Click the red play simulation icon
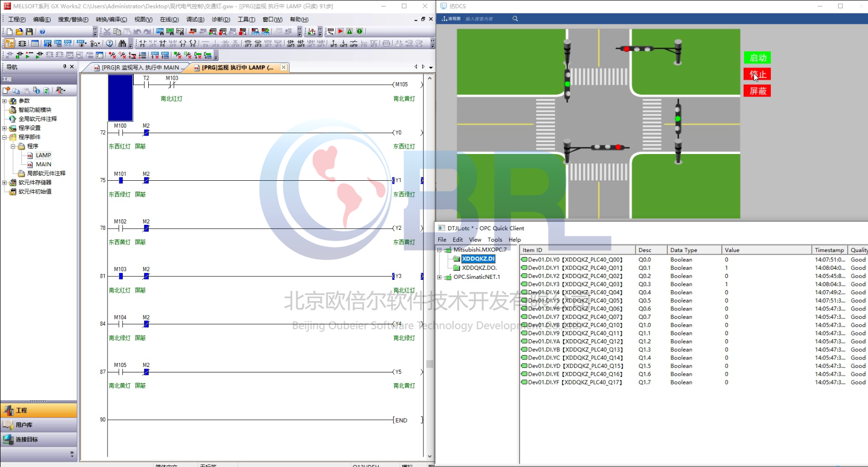Screen dimensions: 868x467 coord(341,32)
